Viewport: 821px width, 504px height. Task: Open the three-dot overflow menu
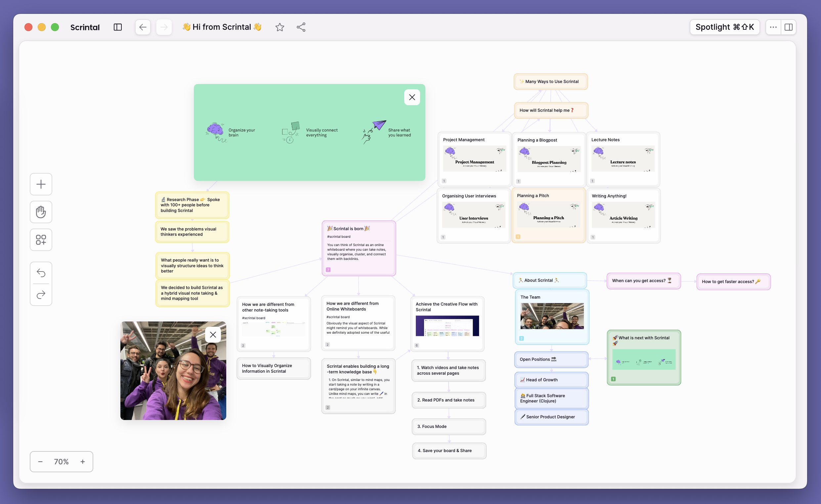[x=774, y=27]
